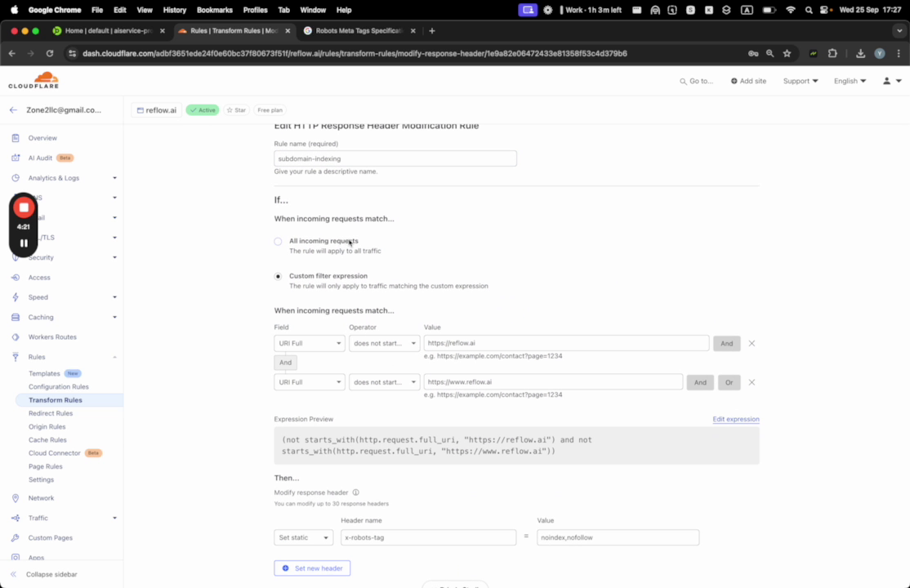This screenshot has width=910, height=588.
Task: Open the Overview sidebar icon
Action: click(16, 138)
